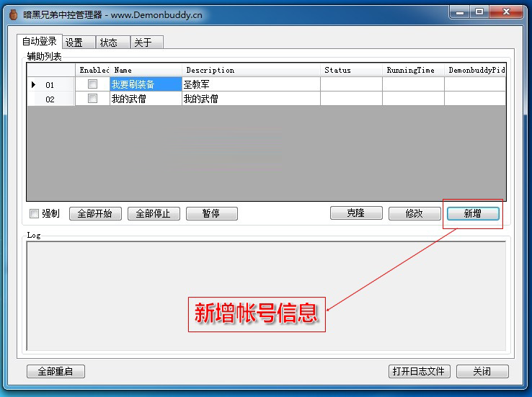The image size is (532, 397).
Task: Click 克隆 to clone the account
Action: pyautogui.click(x=355, y=213)
